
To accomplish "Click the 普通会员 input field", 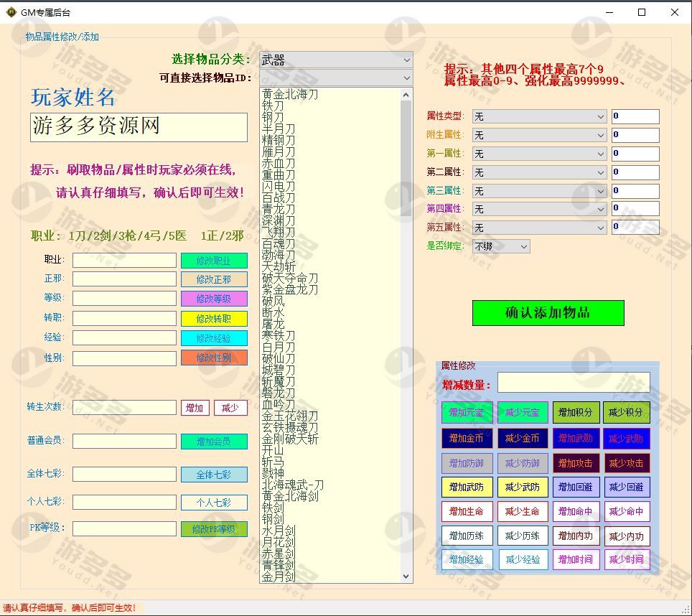I will pyautogui.click(x=124, y=442).
